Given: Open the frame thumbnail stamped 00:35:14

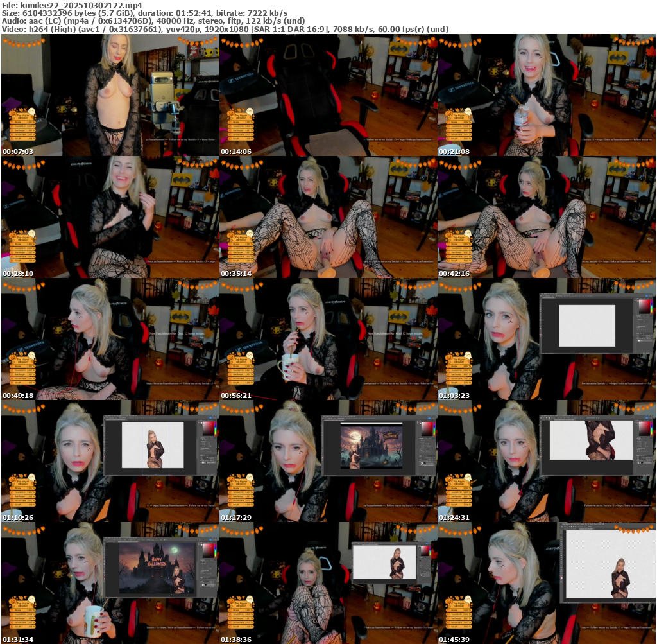Looking at the screenshot, I should pos(328,217).
